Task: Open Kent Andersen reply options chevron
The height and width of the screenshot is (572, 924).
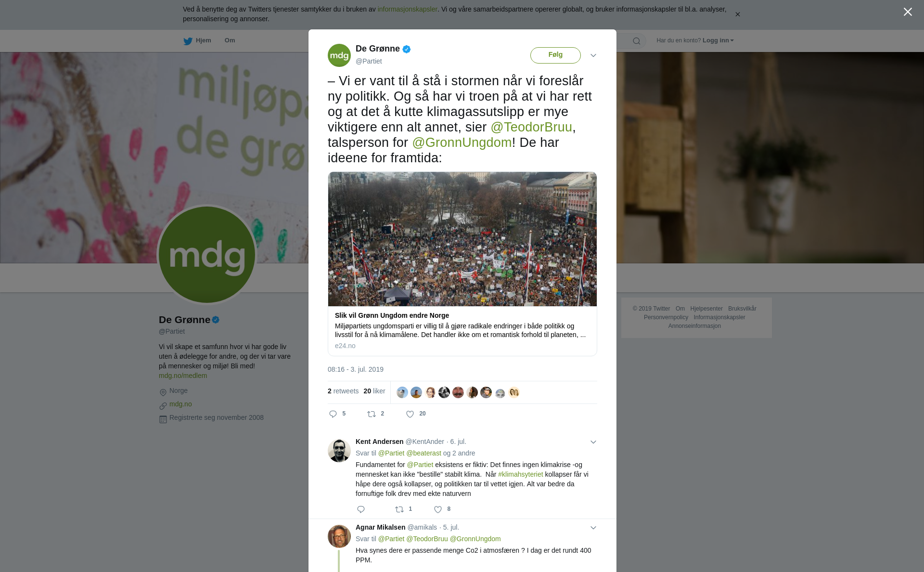Action: click(593, 442)
